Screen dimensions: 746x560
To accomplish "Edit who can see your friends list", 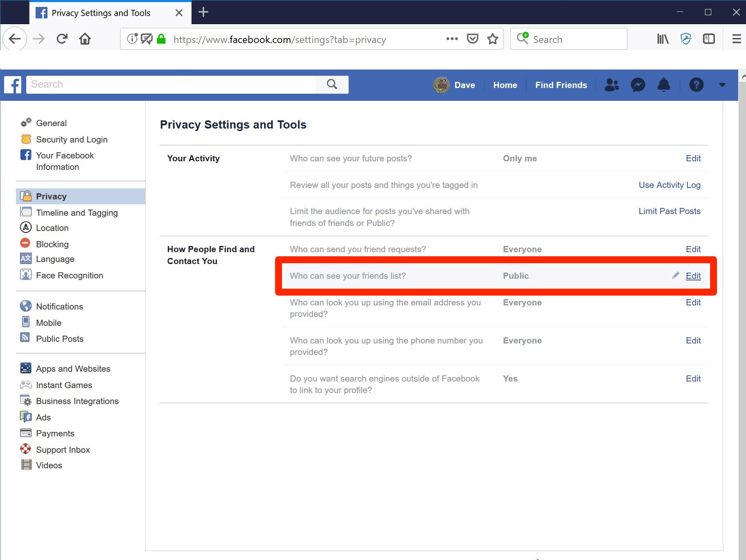I will (693, 276).
